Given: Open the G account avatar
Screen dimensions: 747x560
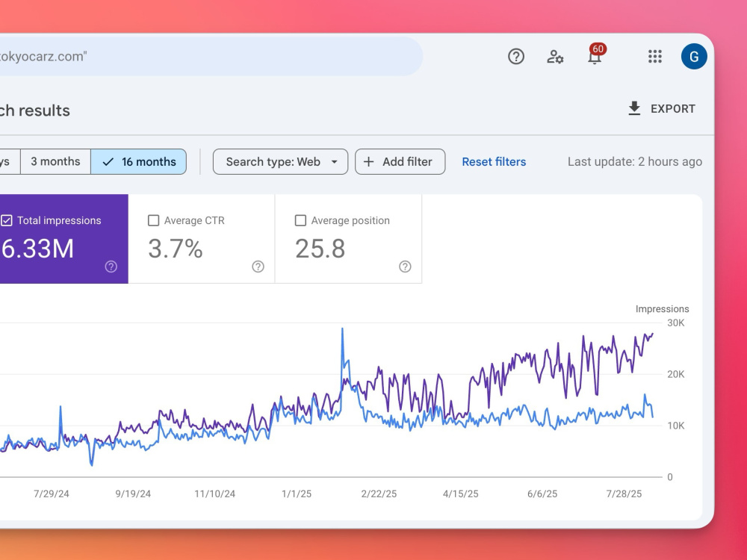Looking at the screenshot, I should [x=694, y=57].
